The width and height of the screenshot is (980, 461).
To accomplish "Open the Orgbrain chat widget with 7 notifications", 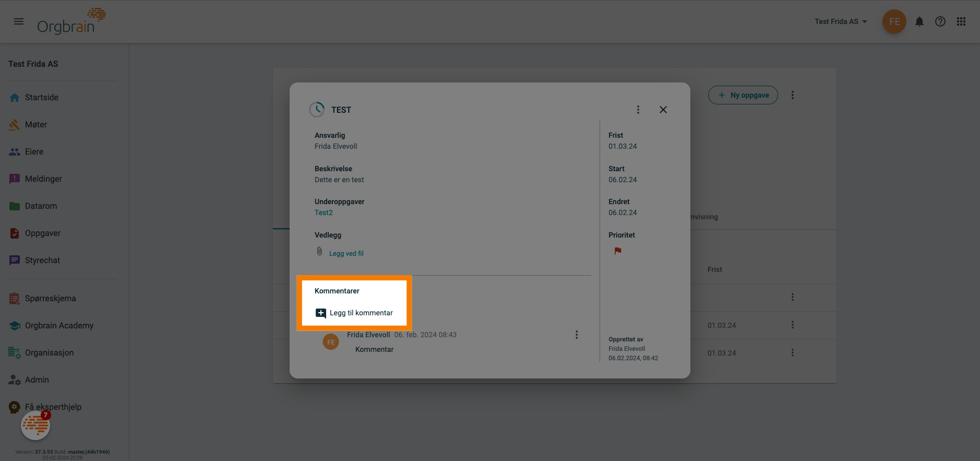I will tap(35, 425).
